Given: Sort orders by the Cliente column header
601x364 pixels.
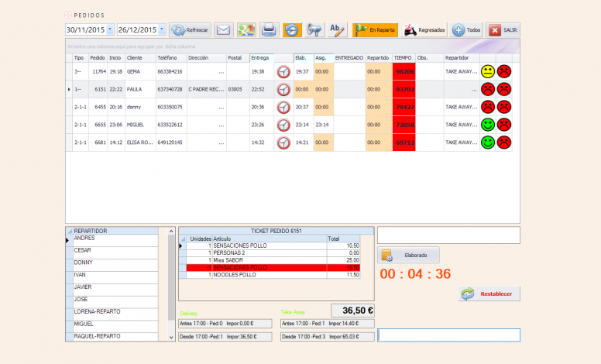Looking at the screenshot, I should point(139,58).
